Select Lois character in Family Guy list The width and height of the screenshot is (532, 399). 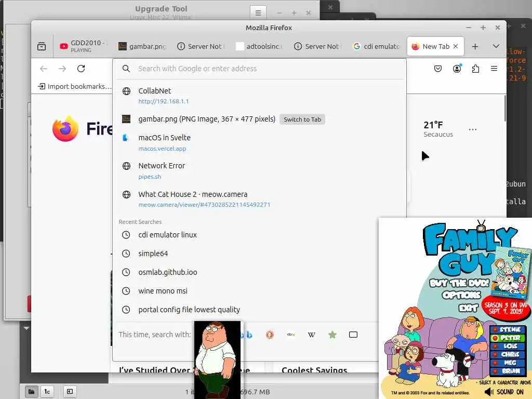click(508, 346)
